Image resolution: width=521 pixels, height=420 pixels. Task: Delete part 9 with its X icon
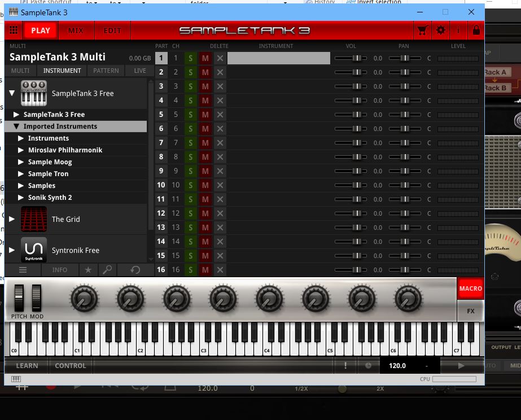tap(220, 171)
